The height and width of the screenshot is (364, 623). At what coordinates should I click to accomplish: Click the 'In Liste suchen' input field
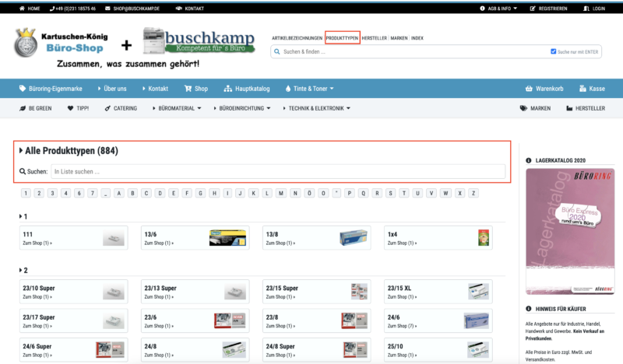click(x=278, y=171)
